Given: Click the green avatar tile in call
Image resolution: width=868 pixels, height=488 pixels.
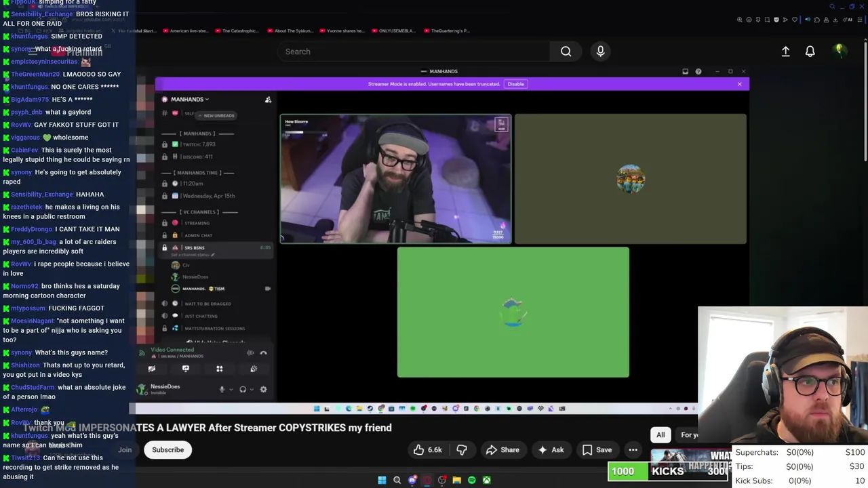Looking at the screenshot, I should 513,312.
